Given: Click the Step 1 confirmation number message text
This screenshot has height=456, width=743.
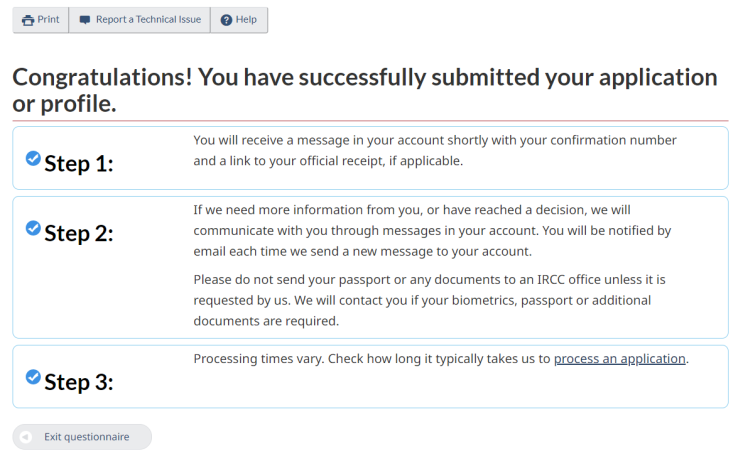Looking at the screenshot, I should tap(435, 150).
